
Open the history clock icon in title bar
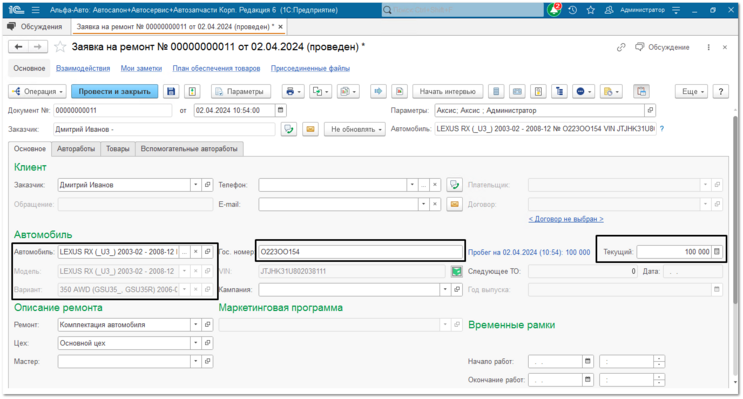(x=572, y=10)
